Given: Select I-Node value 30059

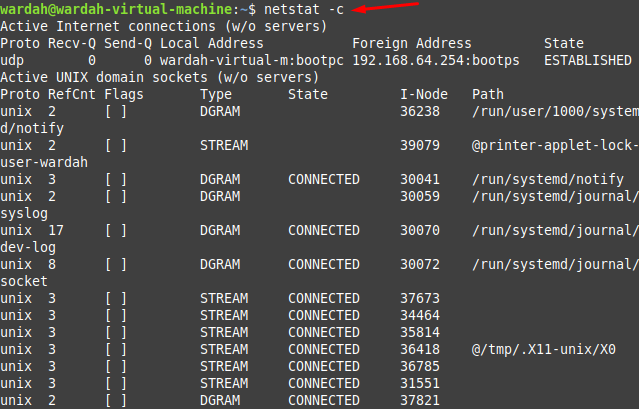Looking at the screenshot, I should point(420,196).
